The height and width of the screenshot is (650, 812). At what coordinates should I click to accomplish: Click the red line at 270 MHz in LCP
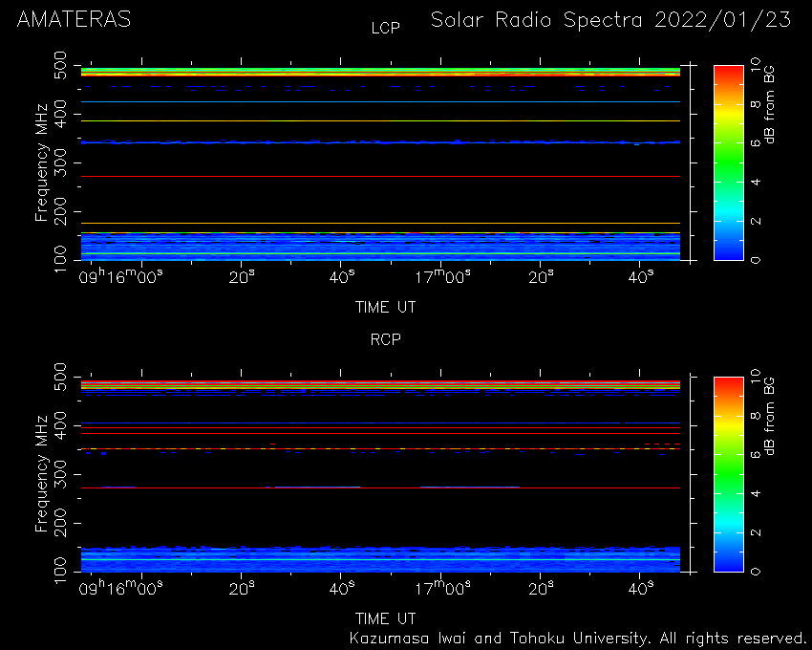(x=380, y=176)
